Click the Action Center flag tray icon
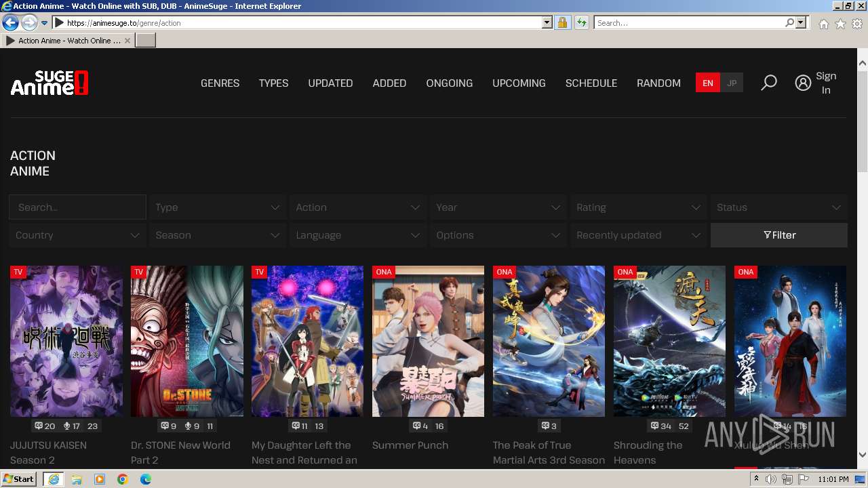Screen dimensions: 868x488 [803, 479]
